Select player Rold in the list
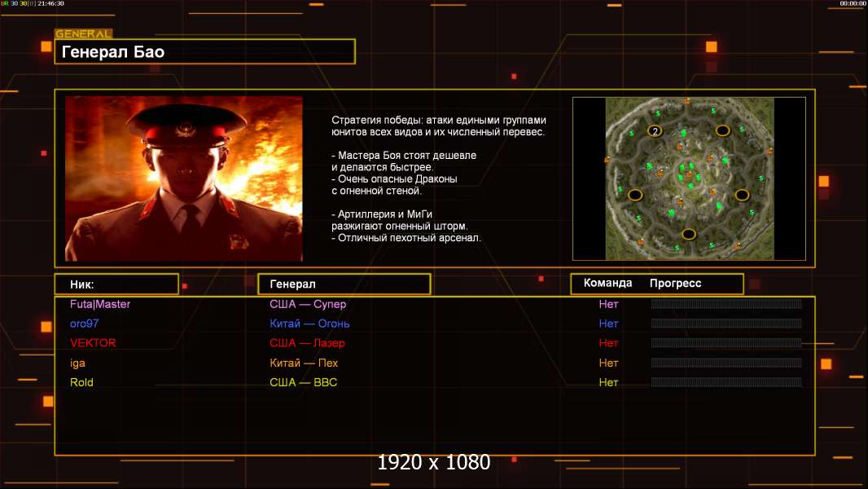This screenshot has width=868, height=489. [x=81, y=382]
